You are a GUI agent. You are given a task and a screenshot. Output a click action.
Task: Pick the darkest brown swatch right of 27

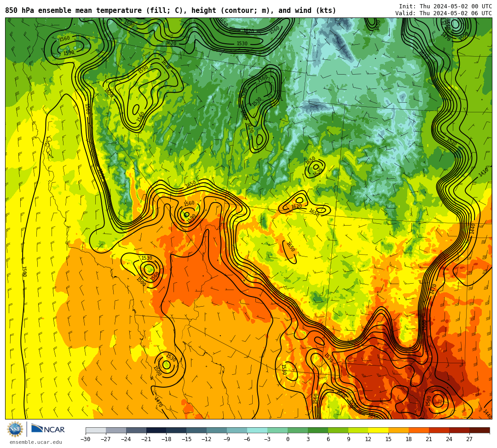(480, 430)
